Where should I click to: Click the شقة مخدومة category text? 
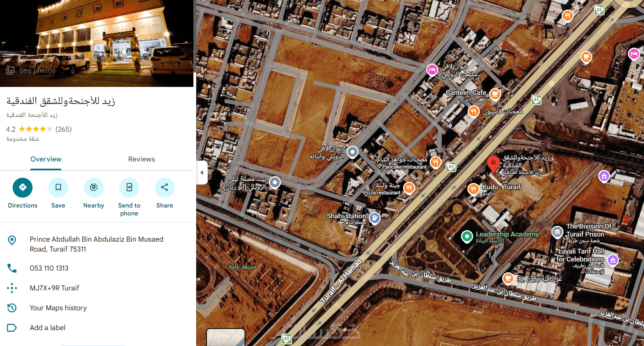click(23, 139)
